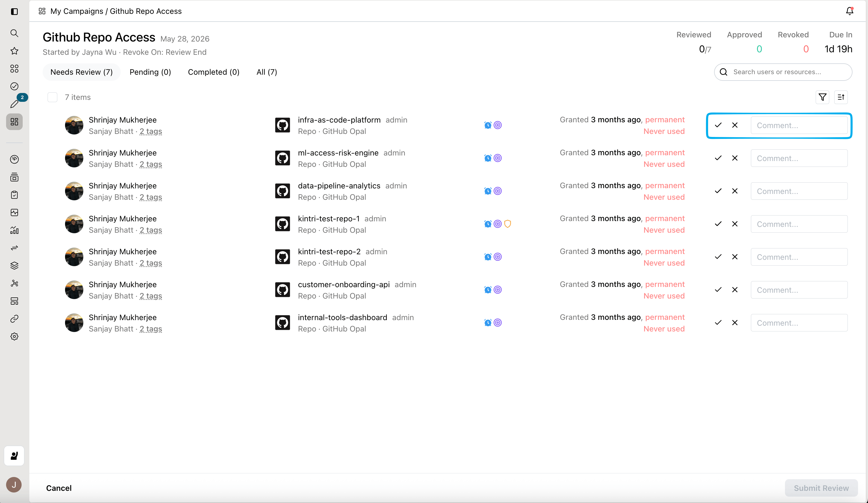Viewport: 868px width, 503px height.
Task: Open notifications bell
Action: coord(849,11)
